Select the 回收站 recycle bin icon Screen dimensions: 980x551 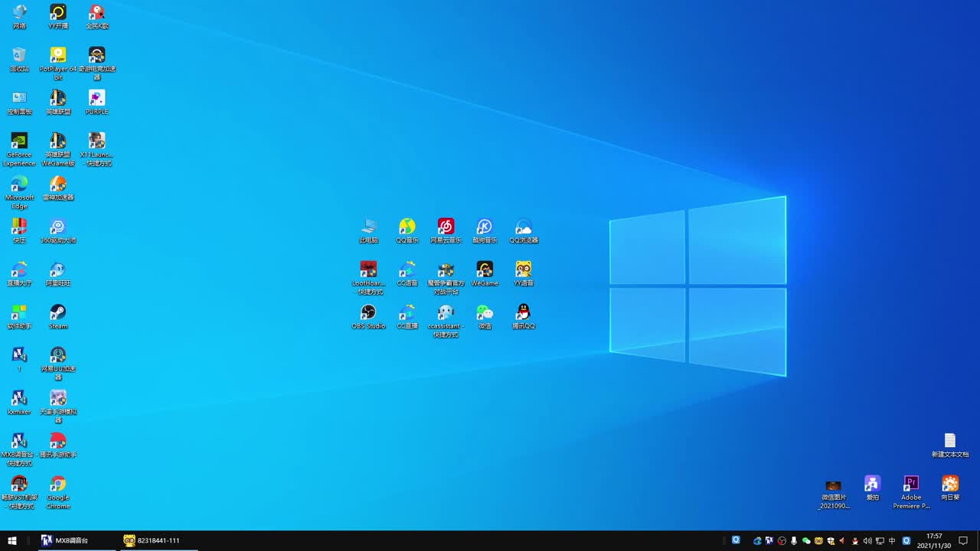click(19, 60)
